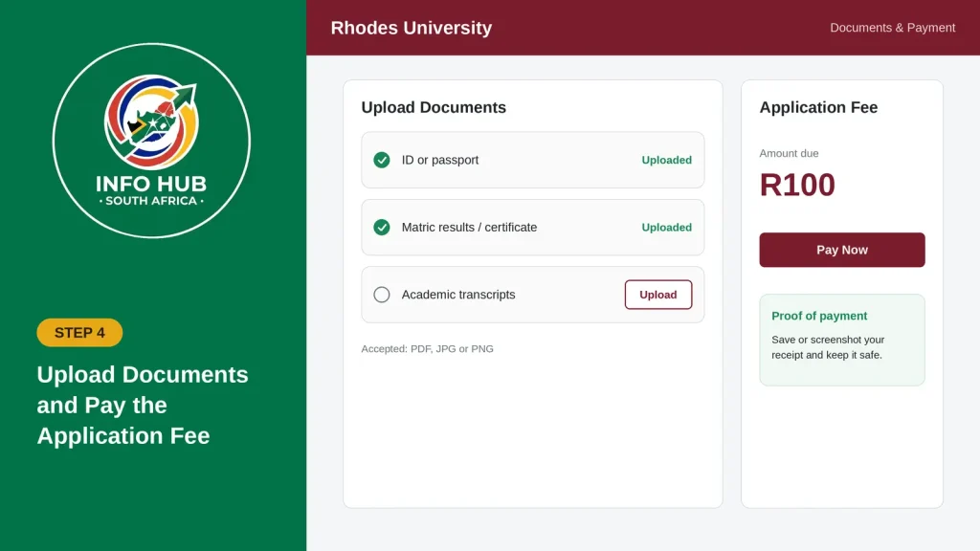Click the R100 amount
Viewport: 980px width, 551px height.
click(797, 185)
